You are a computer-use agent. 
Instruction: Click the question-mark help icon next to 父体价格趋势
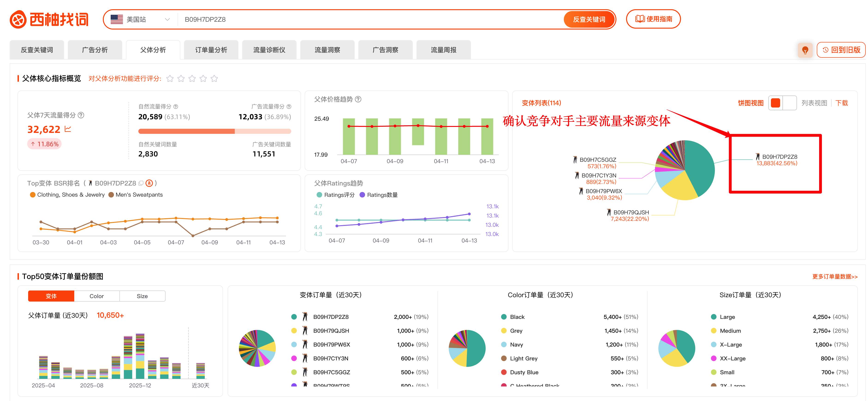pos(359,99)
